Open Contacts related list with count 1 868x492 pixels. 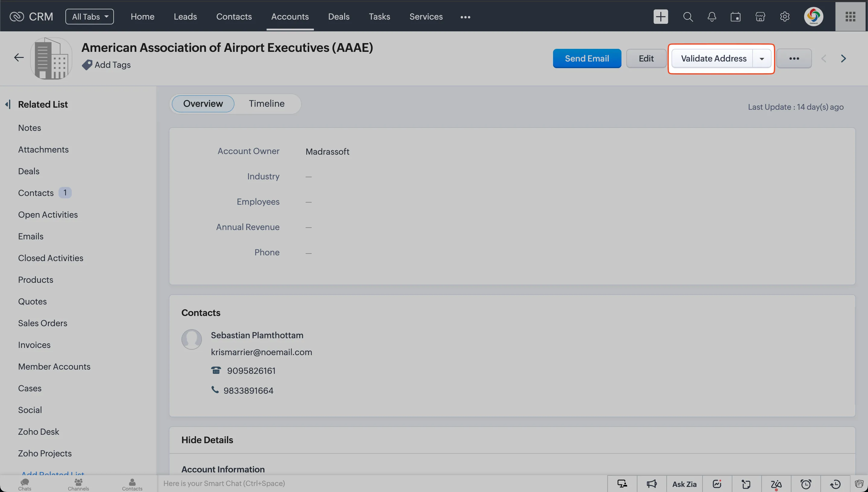[45, 193]
